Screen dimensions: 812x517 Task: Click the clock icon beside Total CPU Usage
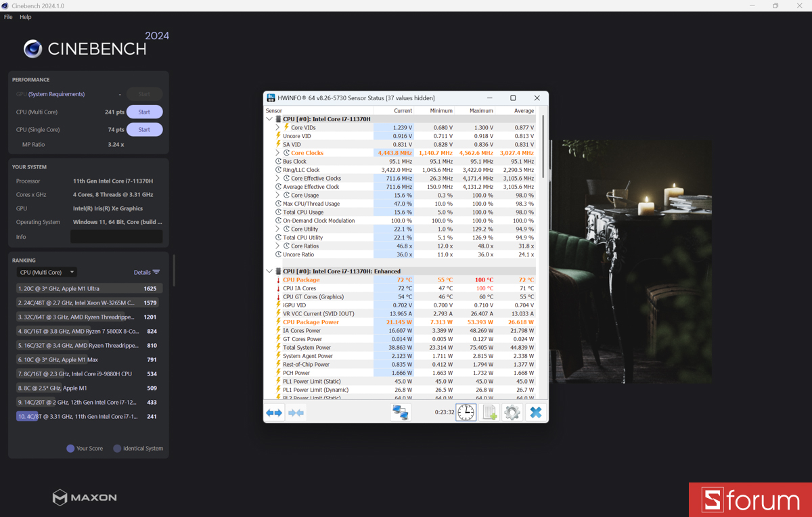(x=278, y=212)
